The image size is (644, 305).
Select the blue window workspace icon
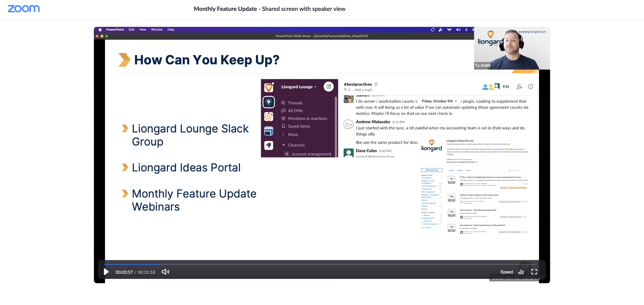coord(269,131)
